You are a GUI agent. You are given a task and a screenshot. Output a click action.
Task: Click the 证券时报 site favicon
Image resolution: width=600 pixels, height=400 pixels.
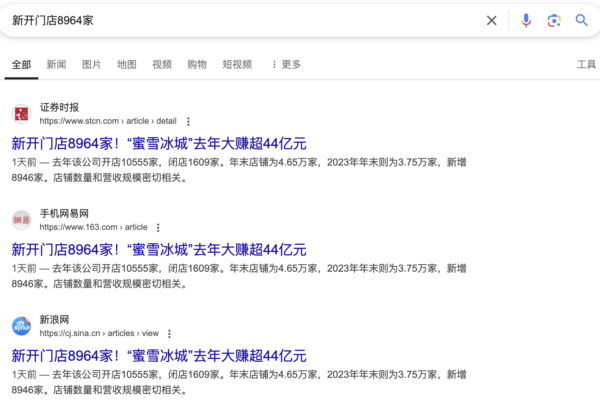pyautogui.click(x=22, y=113)
